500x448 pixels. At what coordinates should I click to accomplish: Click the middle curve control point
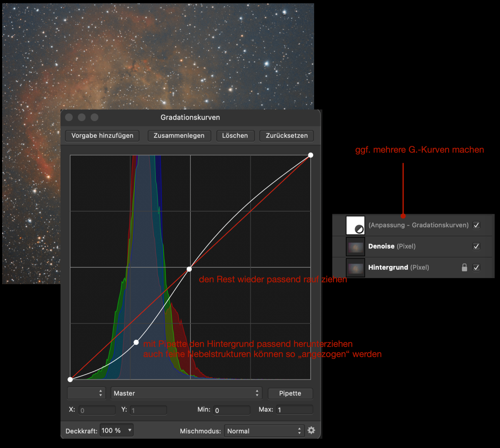pyautogui.click(x=189, y=269)
